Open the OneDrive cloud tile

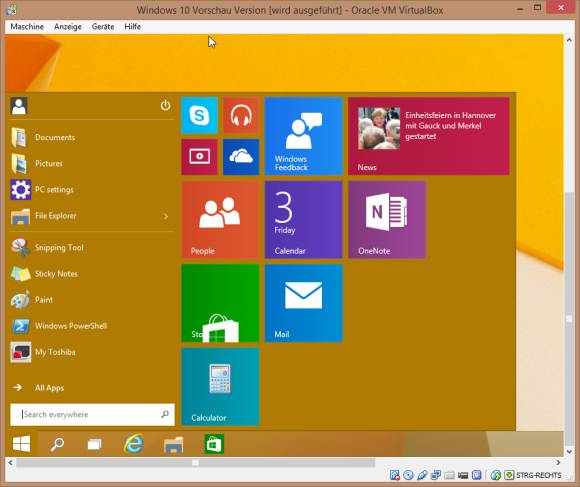241,157
